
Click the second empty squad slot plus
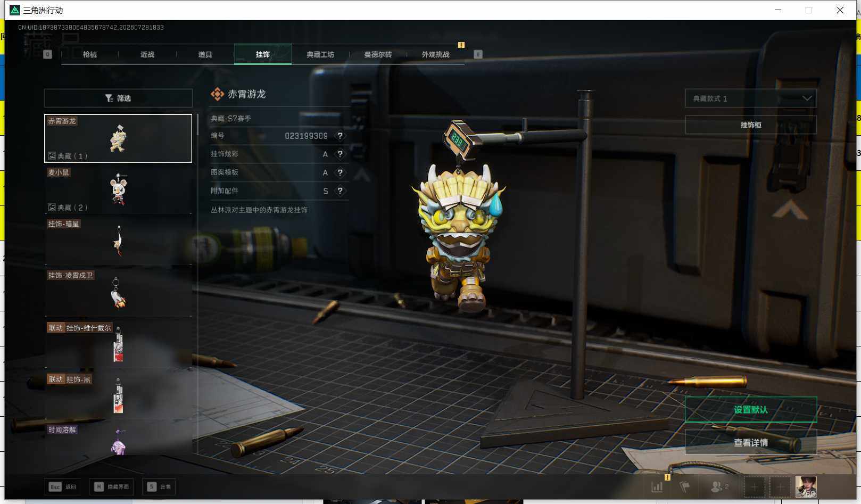780,486
